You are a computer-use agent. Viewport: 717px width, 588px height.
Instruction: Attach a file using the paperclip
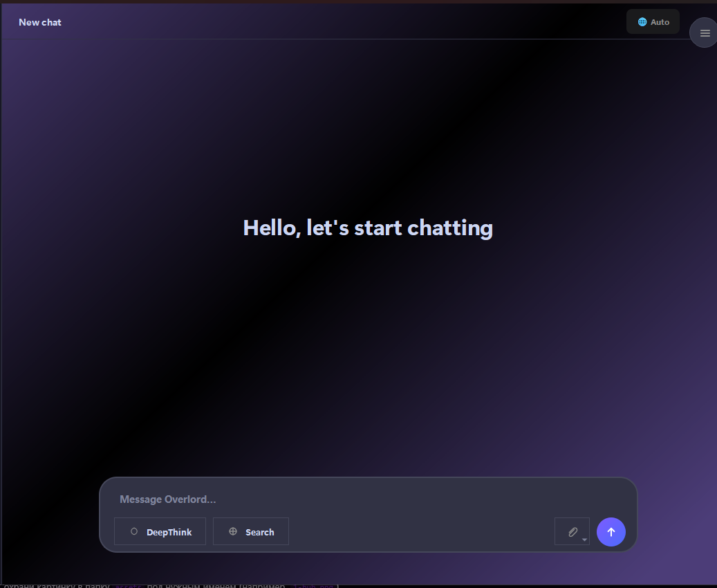[x=572, y=532]
